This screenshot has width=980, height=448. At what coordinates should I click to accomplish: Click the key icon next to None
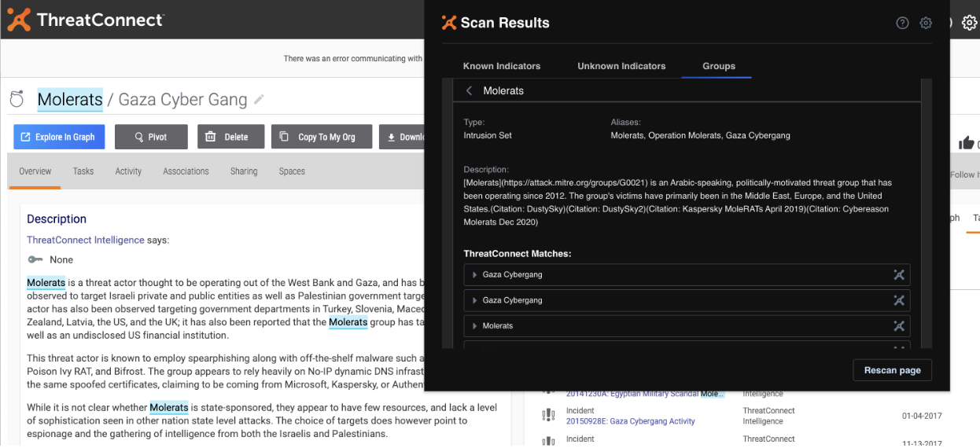(35, 259)
